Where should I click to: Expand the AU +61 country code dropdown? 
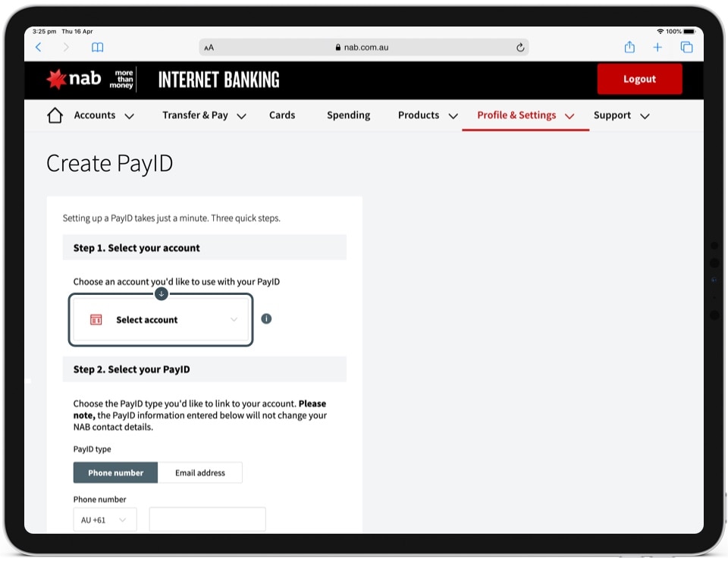coord(105,520)
